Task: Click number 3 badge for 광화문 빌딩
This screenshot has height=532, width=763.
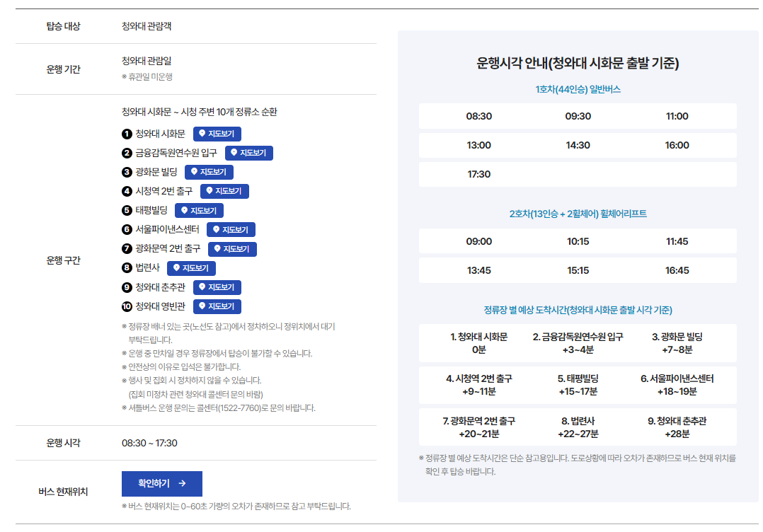Action: [127, 172]
